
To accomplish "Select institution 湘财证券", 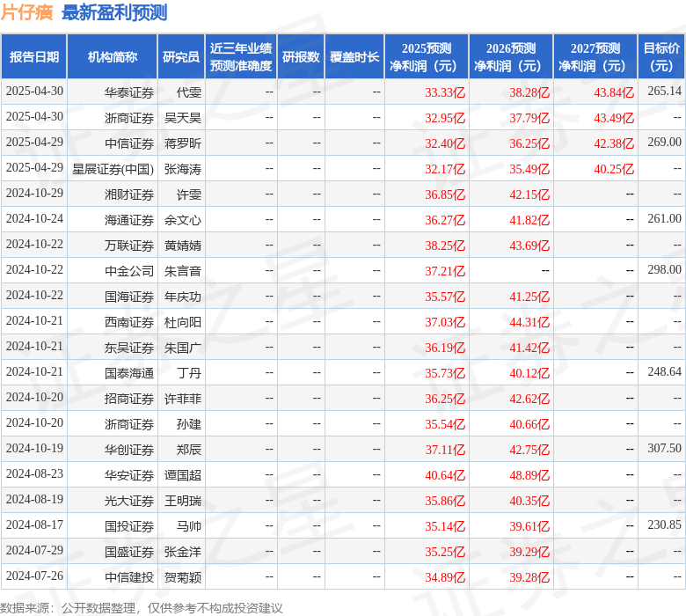I will (x=129, y=194).
